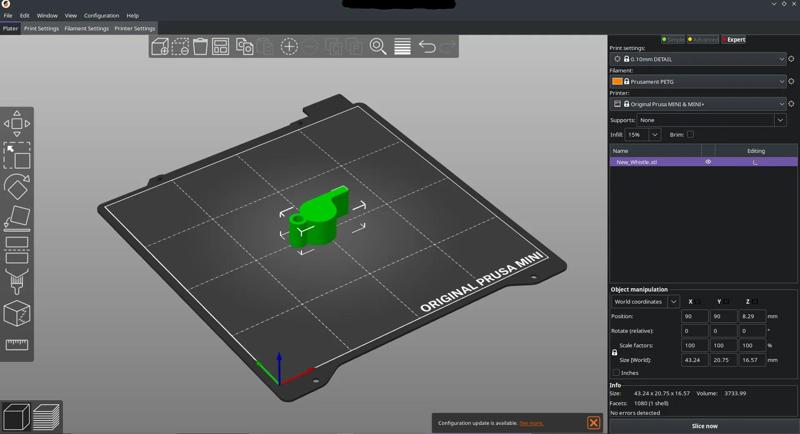The height and width of the screenshot is (434, 800).
Task: Open the File menu
Action: pos(8,16)
